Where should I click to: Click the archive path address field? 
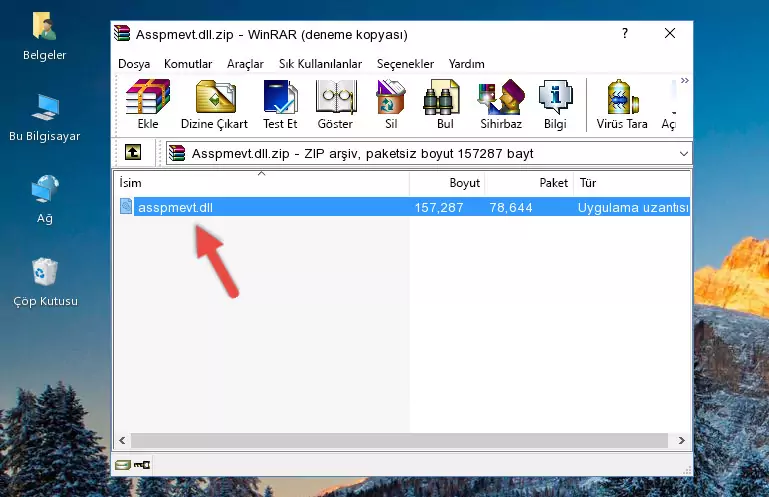click(429, 154)
